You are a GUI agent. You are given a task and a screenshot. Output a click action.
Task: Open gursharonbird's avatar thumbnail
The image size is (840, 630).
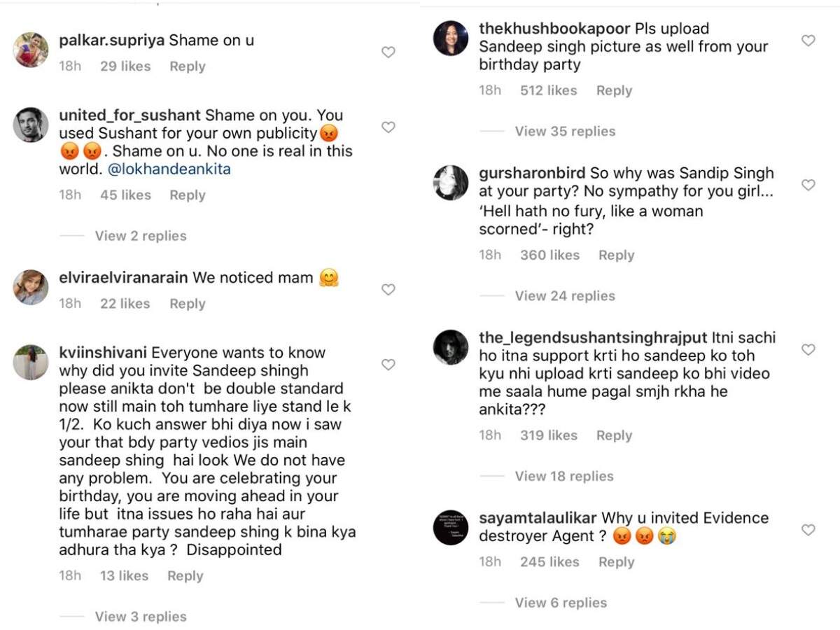click(x=451, y=183)
